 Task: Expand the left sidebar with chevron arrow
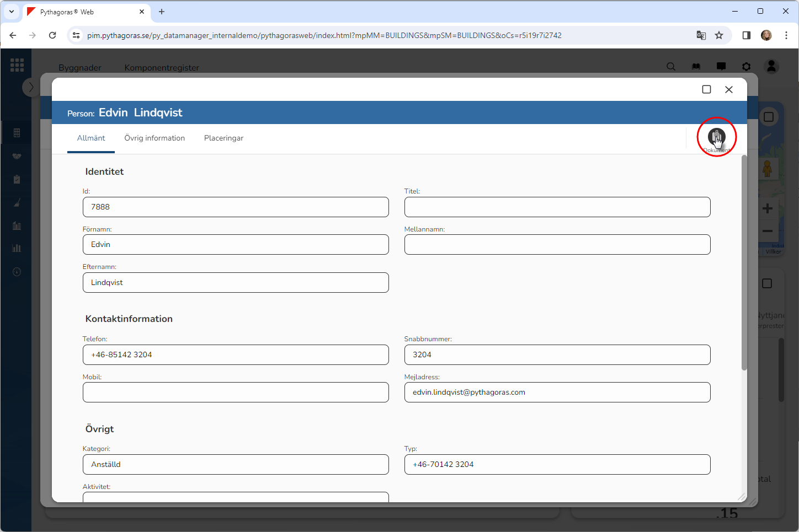tap(31, 87)
